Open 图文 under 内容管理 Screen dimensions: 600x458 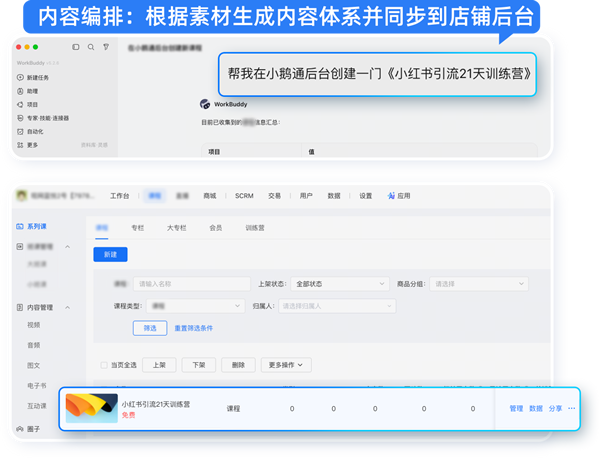pos(34,365)
